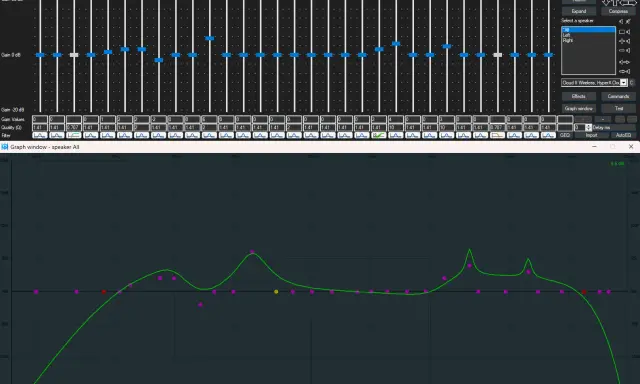Click the Peace icon in the Graph window title bar
The height and width of the screenshot is (384, 640).
tap(4, 146)
